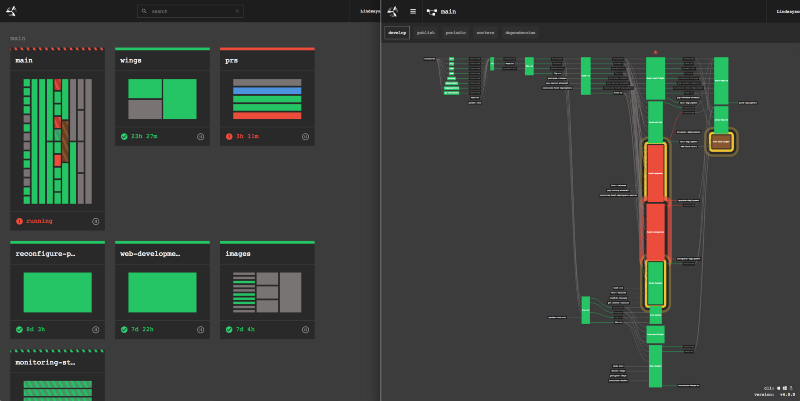Clear the search field with the X

tap(237, 12)
